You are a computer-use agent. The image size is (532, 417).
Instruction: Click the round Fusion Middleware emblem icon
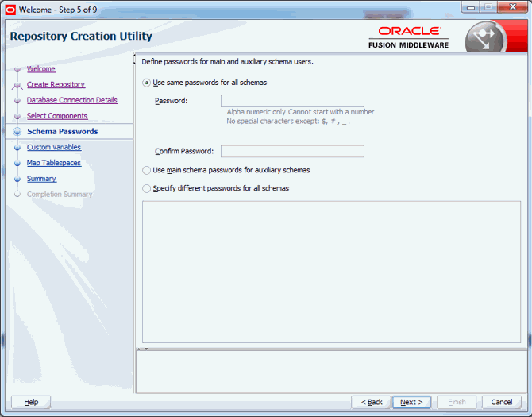[x=485, y=38]
